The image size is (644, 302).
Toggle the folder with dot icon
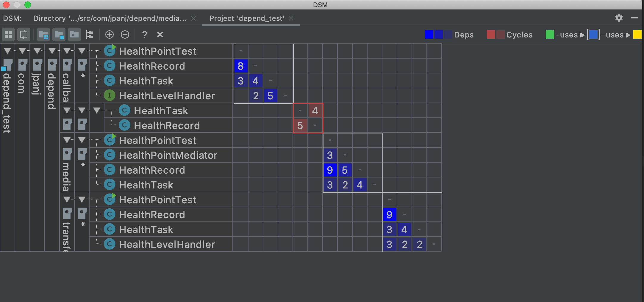coord(74,34)
